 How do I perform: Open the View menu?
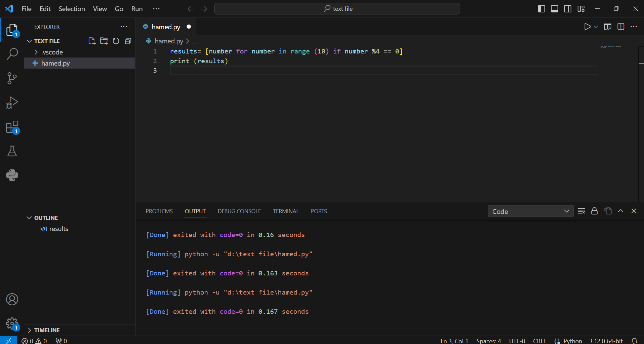[100, 9]
